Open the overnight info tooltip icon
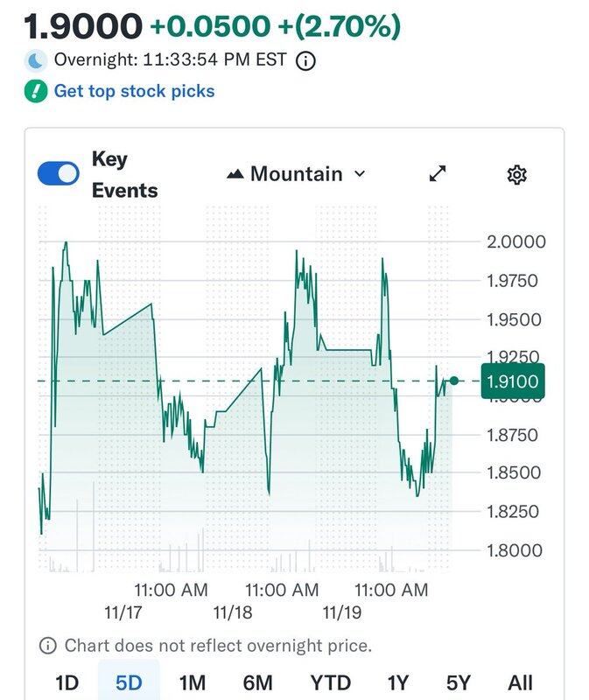 tap(305, 60)
